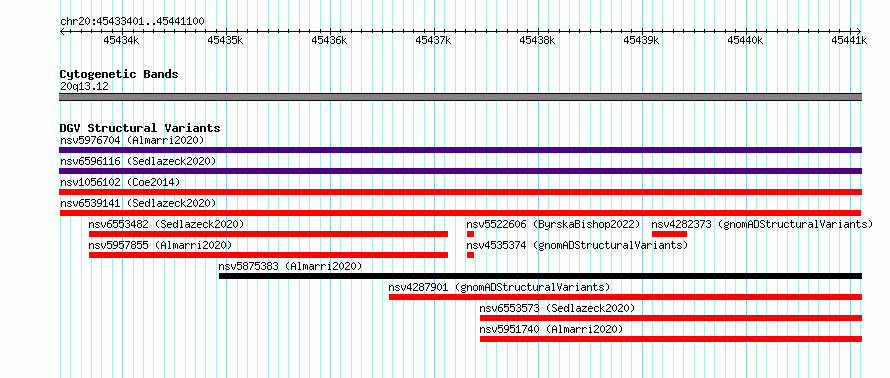
Task: Click the 45435k ruler tick label
Action: coord(225,40)
